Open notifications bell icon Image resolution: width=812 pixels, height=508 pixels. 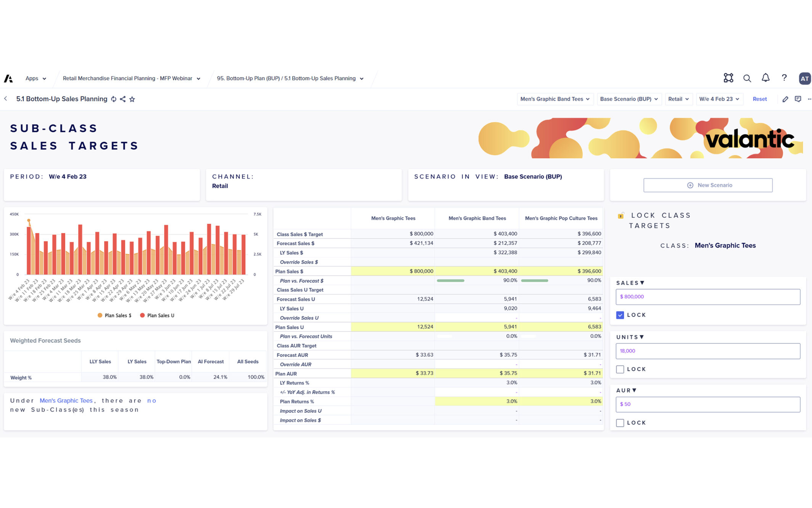[x=765, y=78]
